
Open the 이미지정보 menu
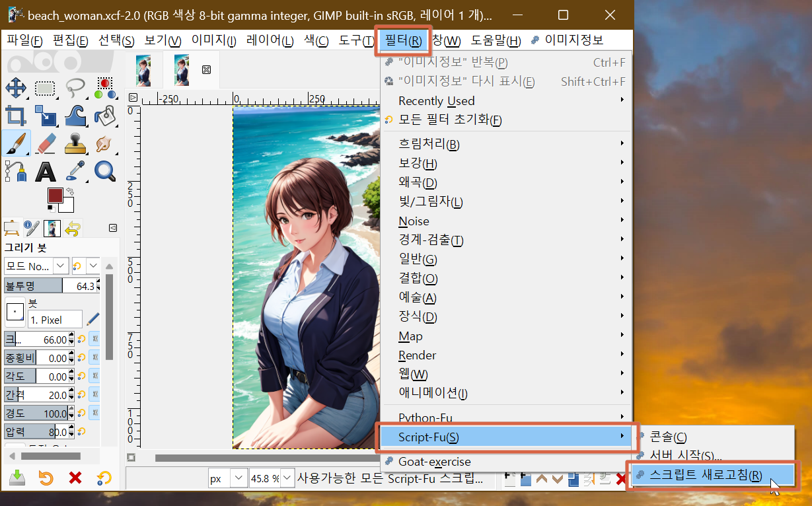click(568, 40)
